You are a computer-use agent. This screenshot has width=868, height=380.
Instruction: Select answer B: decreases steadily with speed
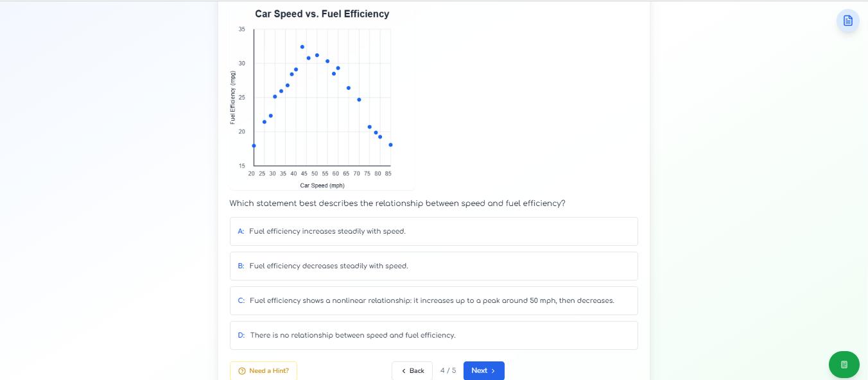(433, 266)
